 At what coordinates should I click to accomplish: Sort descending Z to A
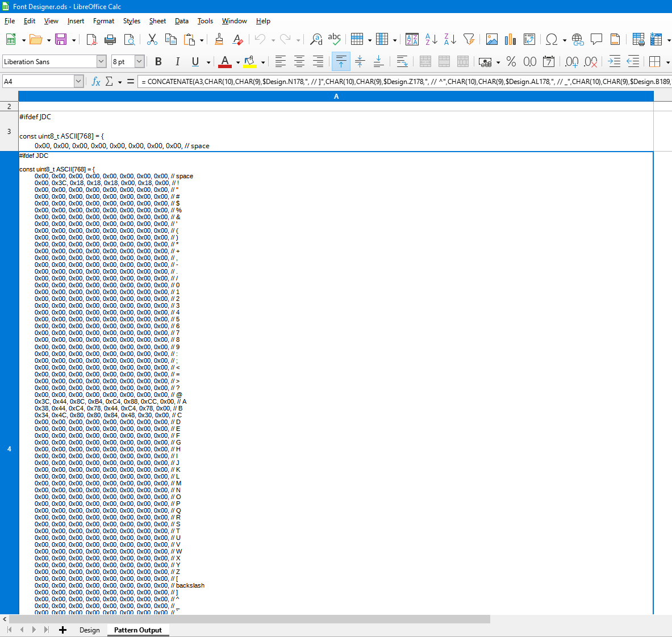450,40
